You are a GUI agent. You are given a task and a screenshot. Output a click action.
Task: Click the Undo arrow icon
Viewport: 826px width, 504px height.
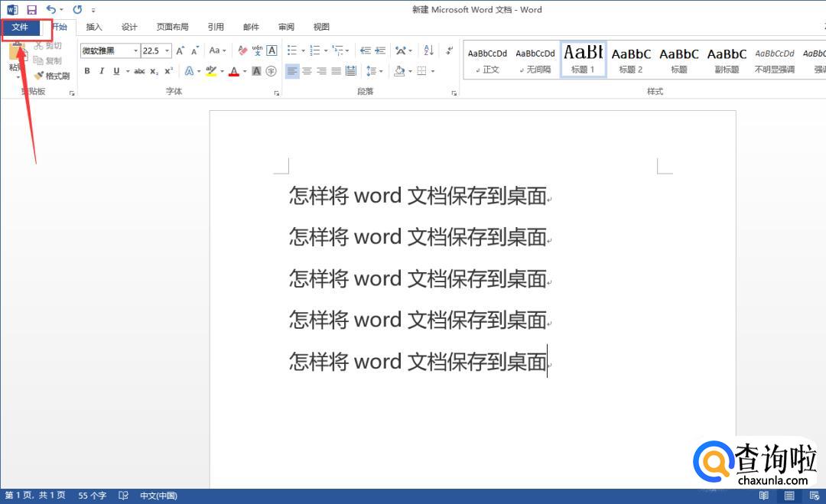[x=50, y=10]
